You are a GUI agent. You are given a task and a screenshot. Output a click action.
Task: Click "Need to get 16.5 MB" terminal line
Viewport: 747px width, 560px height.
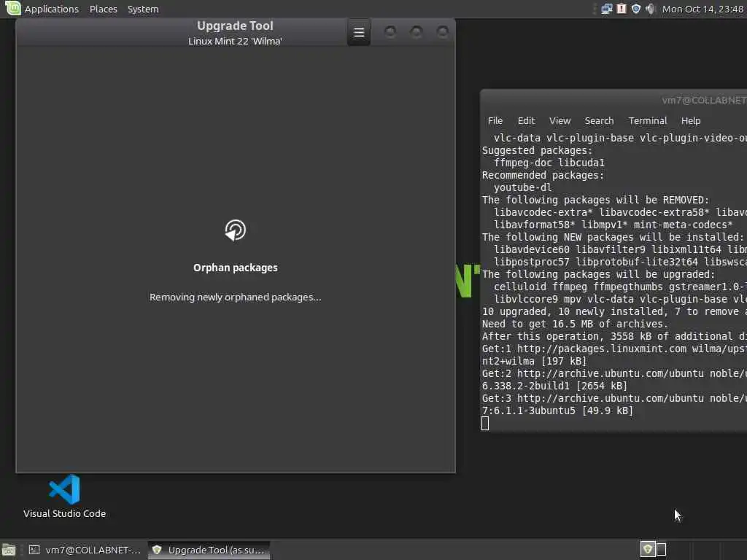tap(575, 324)
